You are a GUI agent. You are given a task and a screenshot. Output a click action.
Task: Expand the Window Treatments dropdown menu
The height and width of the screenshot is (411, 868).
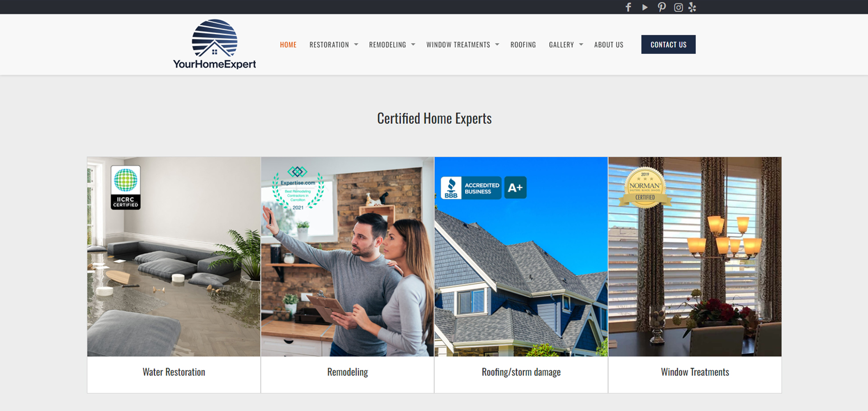[x=462, y=45]
